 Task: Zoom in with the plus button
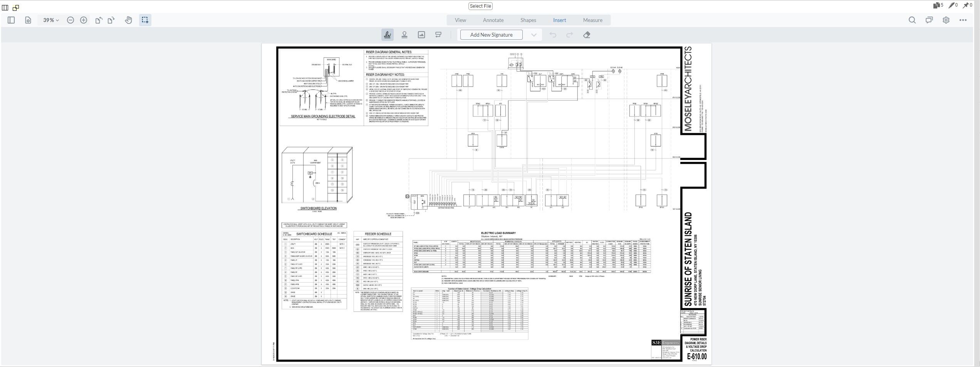[84, 20]
